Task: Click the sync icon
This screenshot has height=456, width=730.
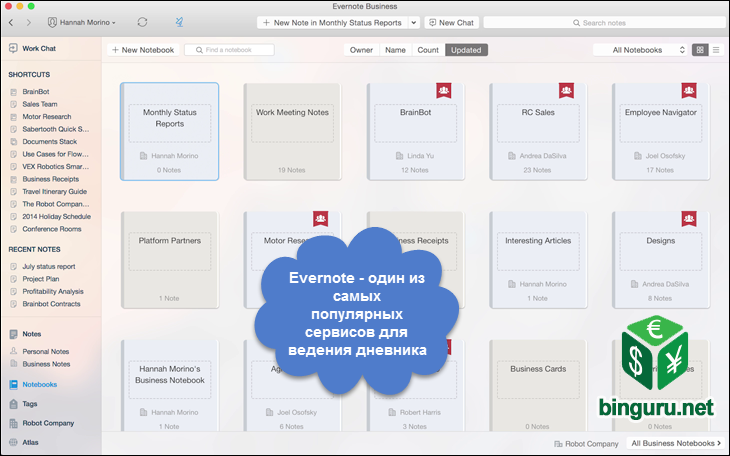Action: click(142, 22)
